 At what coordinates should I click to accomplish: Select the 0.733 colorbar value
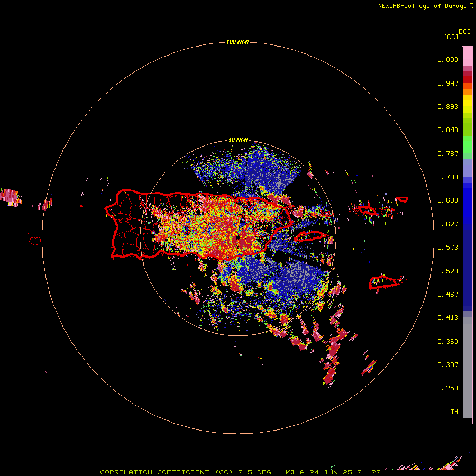pos(448,177)
